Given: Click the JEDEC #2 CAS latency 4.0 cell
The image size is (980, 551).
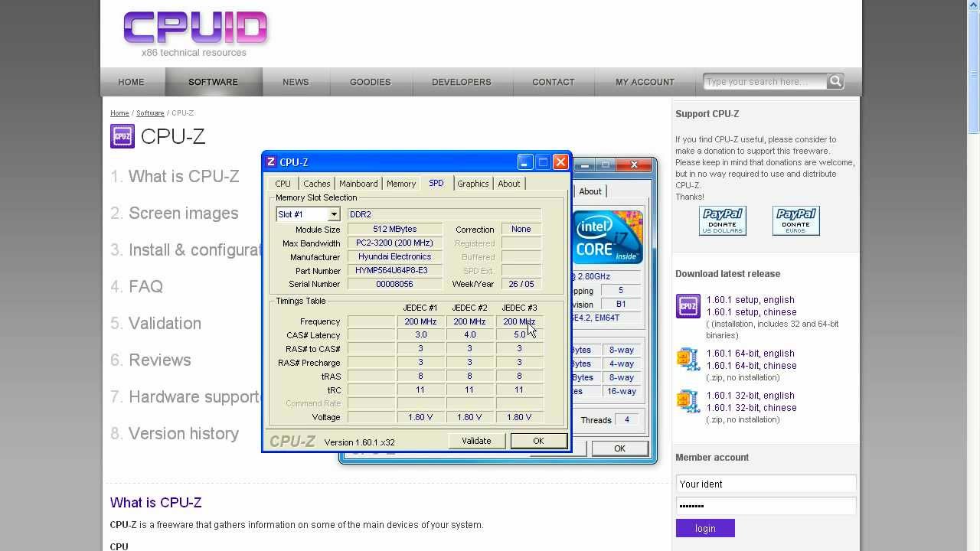Looking at the screenshot, I should pos(470,335).
